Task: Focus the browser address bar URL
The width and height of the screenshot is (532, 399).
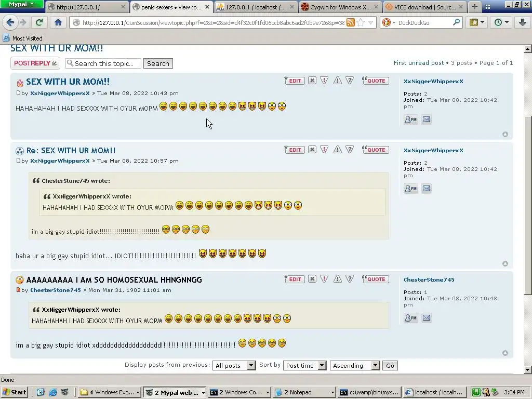Action: tap(213, 23)
